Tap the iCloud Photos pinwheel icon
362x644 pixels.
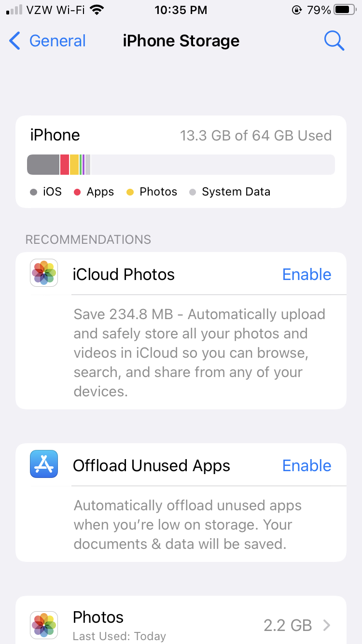(44, 273)
